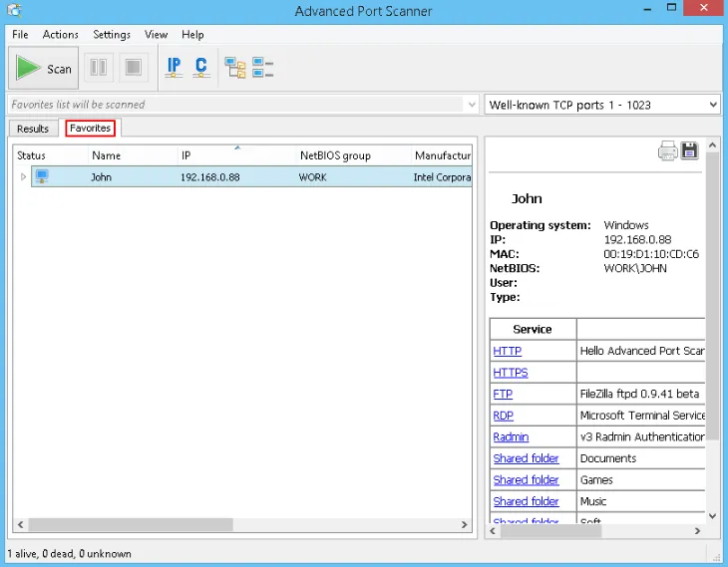728x567 pixels.
Task: Click the Microsoft Terminal Service text
Action: (x=642, y=416)
